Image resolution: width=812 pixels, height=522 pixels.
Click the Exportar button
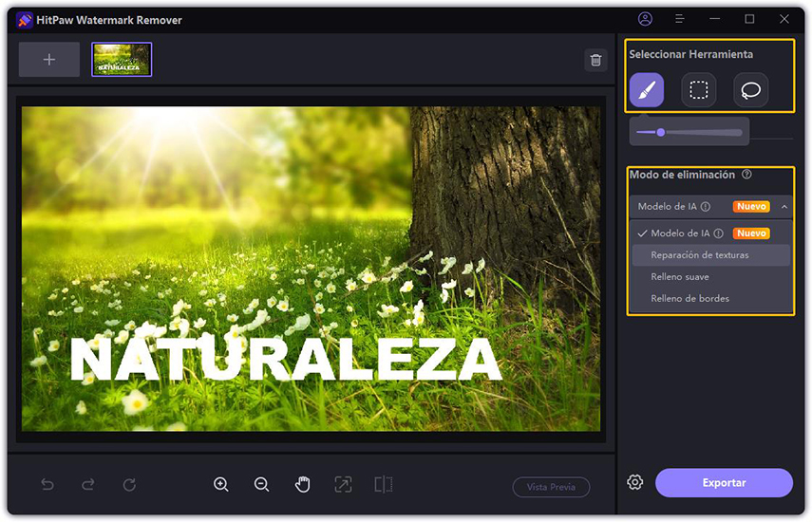click(x=724, y=482)
